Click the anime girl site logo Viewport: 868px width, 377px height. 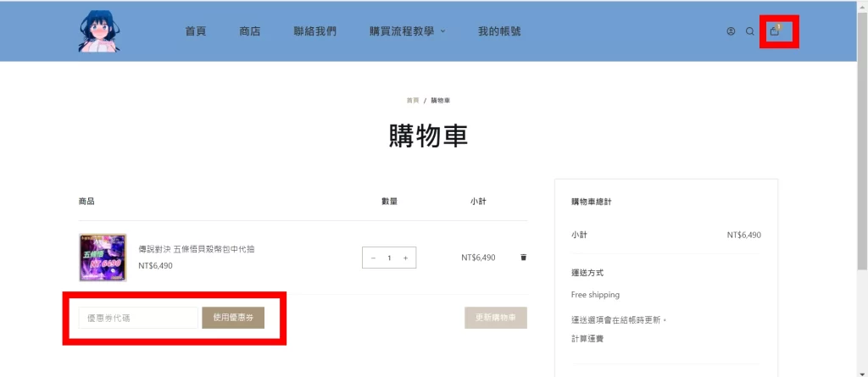pyautogui.click(x=99, y=31)
